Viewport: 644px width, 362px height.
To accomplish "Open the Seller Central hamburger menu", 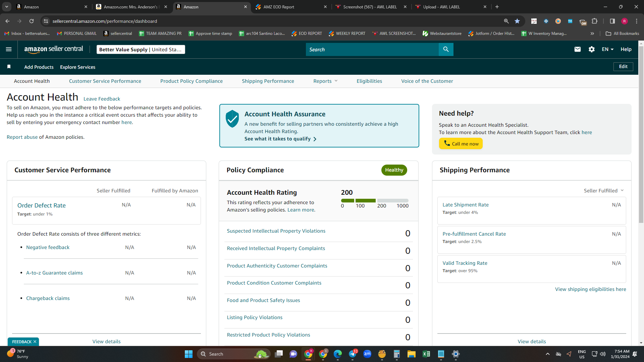I will (9, 49).
